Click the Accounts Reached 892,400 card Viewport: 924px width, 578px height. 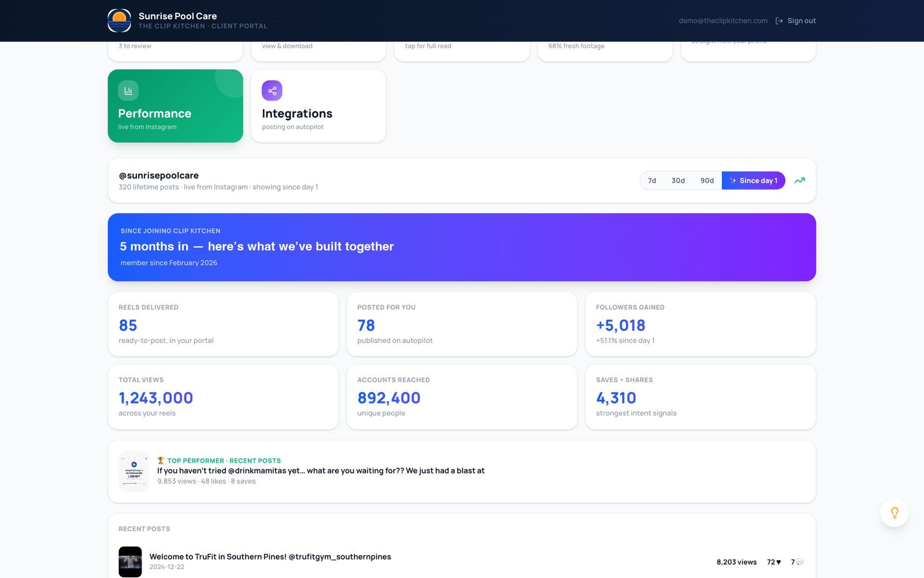tap(462, 397)
